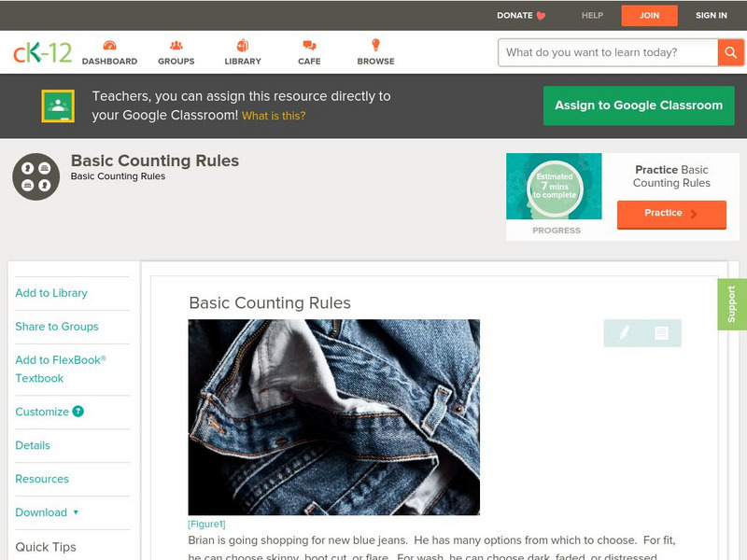Click the Google Classroom icon
The image size is (747, 560).
click(x=58, y=105)
